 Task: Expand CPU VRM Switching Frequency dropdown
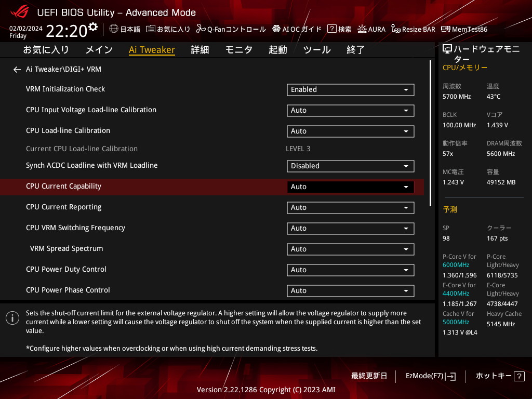tap(351, 229)
